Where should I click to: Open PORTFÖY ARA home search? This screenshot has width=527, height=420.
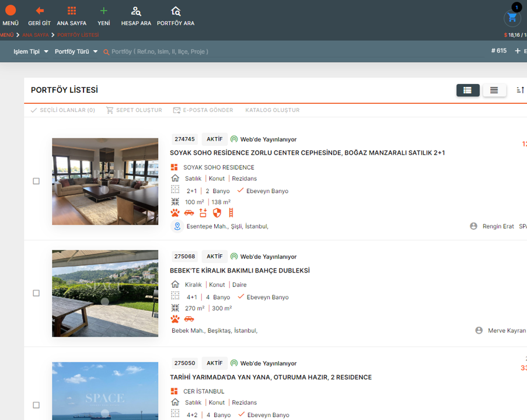176,11
